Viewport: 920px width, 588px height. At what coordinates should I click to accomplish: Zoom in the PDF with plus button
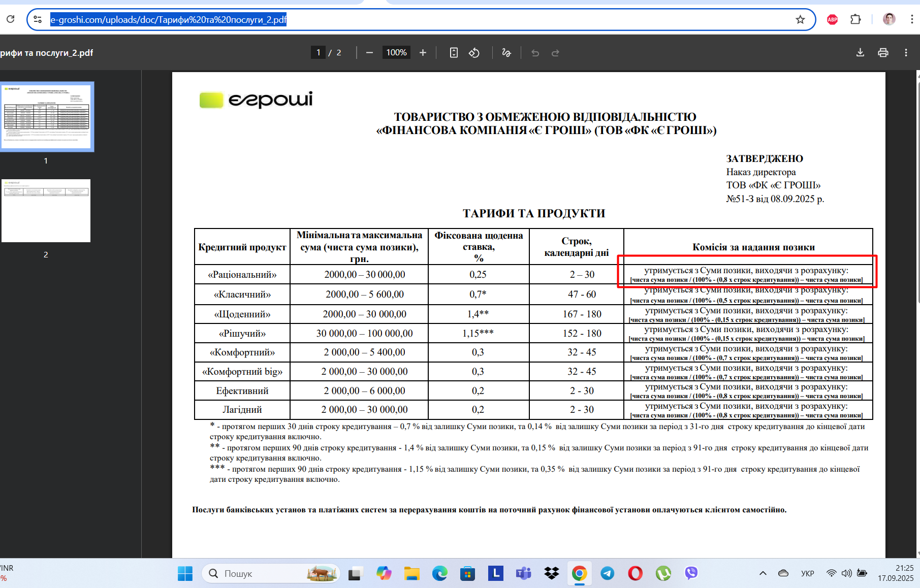coord(423,52)
